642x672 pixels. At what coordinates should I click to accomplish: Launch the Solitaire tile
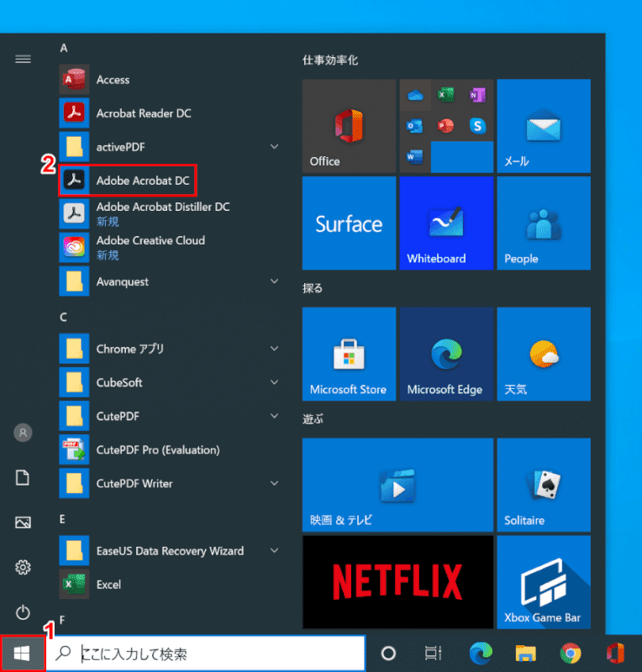coord(544,485)
